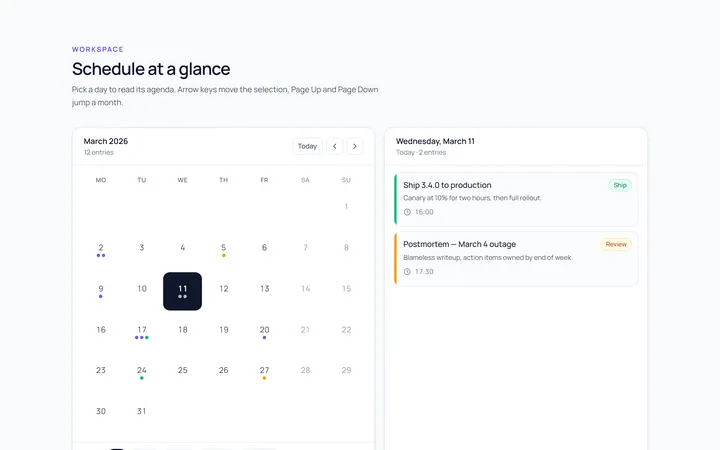Go to the next month chevron

354,146
